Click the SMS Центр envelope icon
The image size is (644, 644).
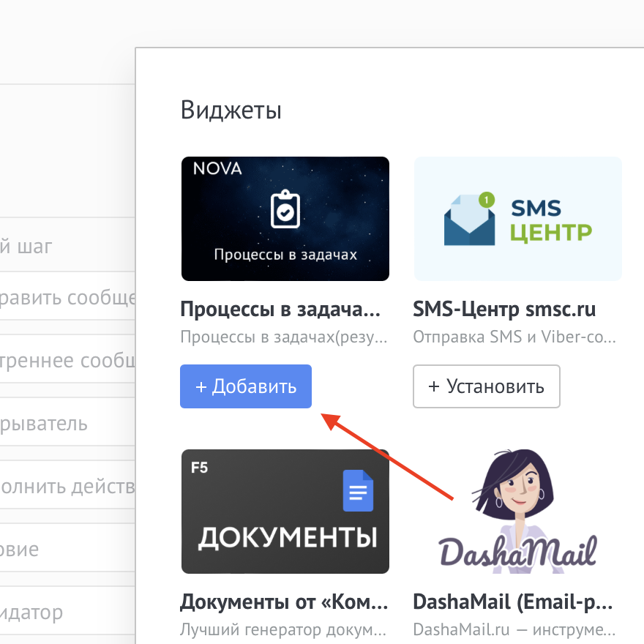(x=470, y=219)
